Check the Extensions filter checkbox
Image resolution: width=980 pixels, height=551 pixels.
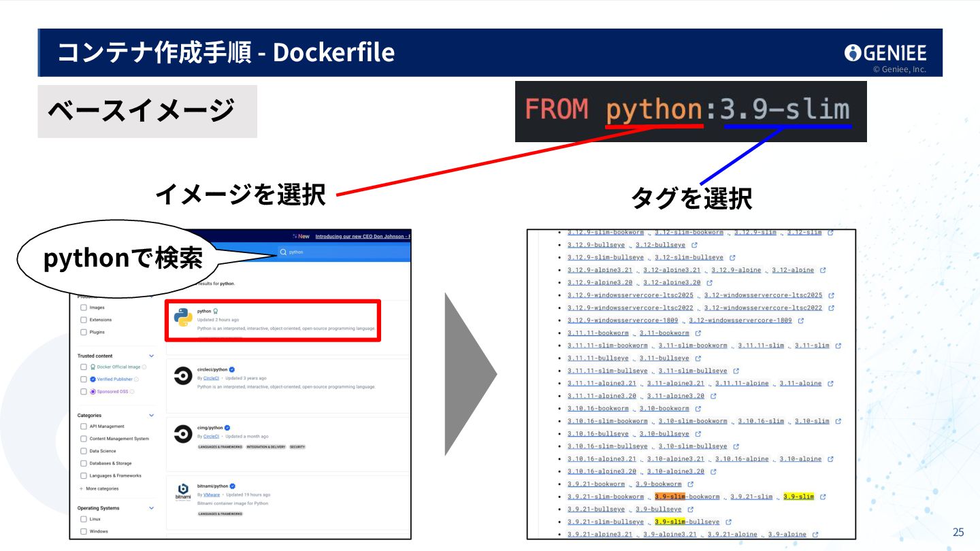(x=84, y=320)
